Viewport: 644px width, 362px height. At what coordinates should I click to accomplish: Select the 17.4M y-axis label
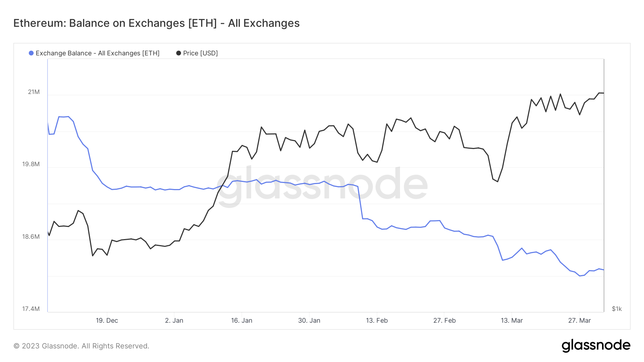[x=31, y=309]
